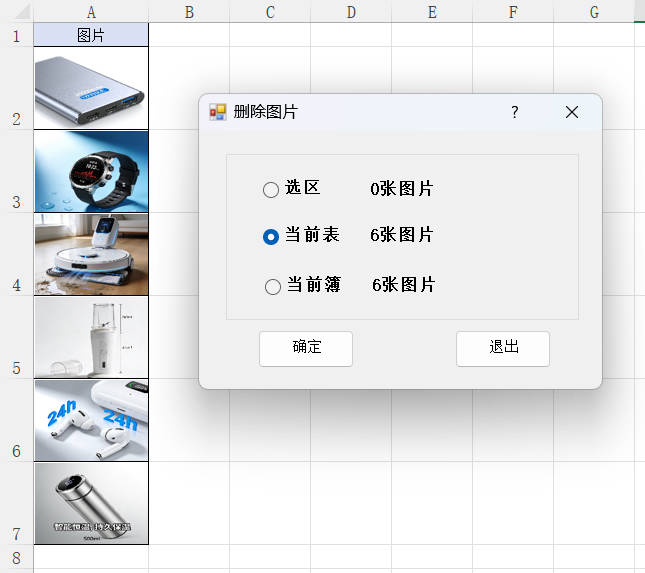
Task: Select the robot vacuum picture
Action: [91, 254]
